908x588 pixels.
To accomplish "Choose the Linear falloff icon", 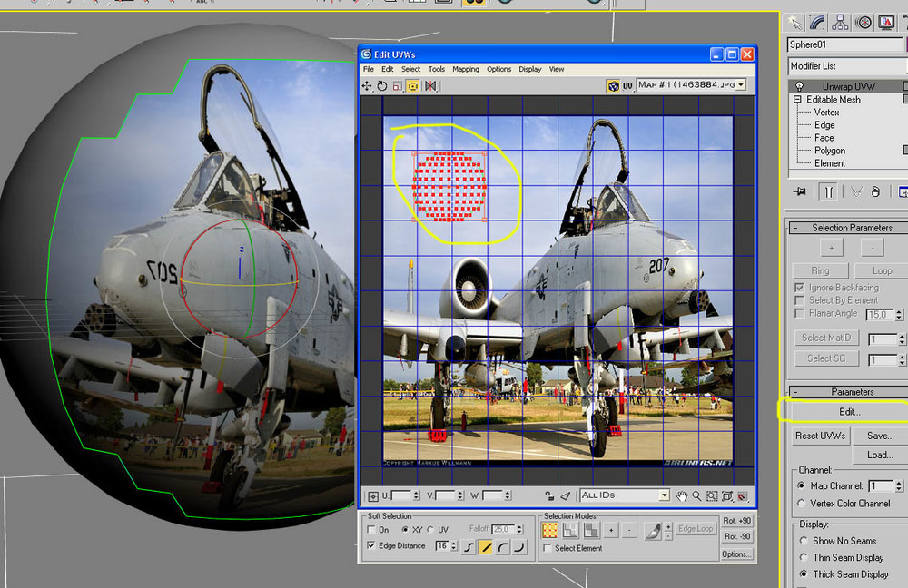I will (x=486, y=547).
